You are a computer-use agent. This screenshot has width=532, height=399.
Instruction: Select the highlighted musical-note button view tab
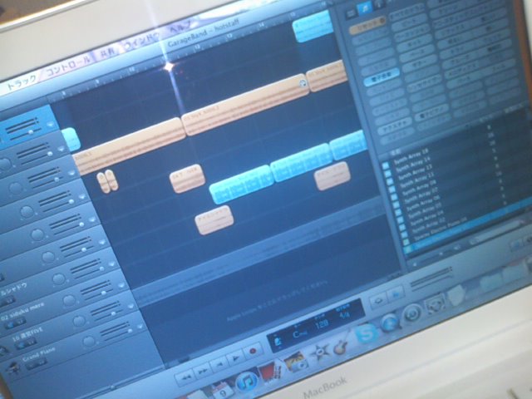[366, 8]
